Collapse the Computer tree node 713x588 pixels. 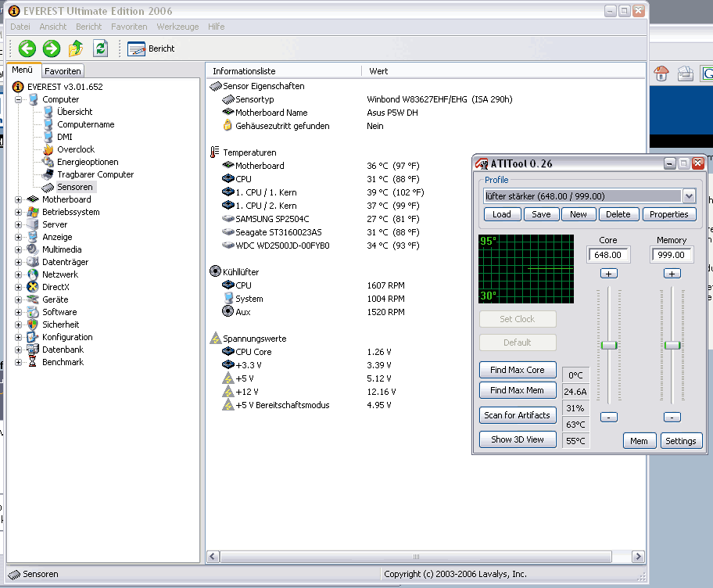point(18,99)
